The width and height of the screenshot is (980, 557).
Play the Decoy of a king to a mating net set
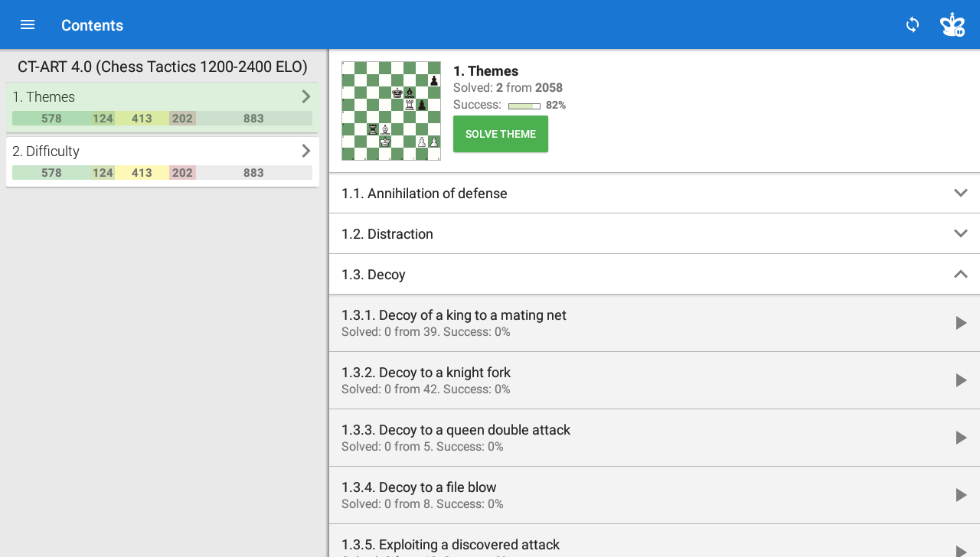coord(961,323)
